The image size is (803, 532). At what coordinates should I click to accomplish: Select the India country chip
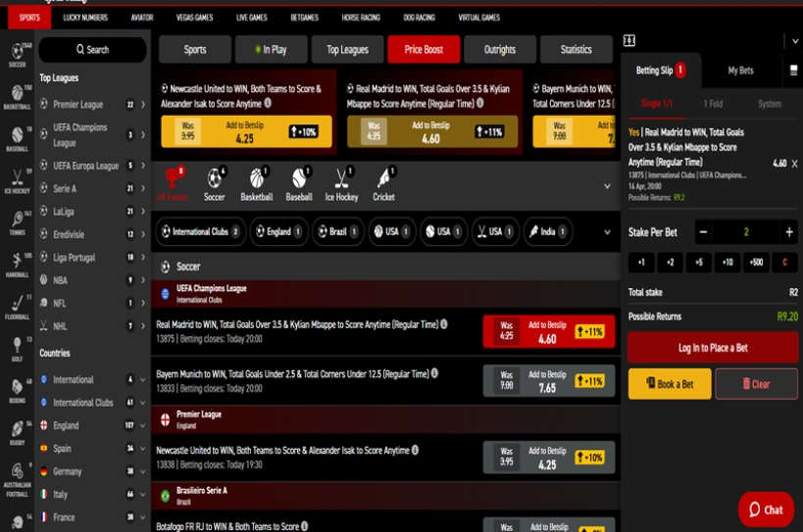(548, 232)
